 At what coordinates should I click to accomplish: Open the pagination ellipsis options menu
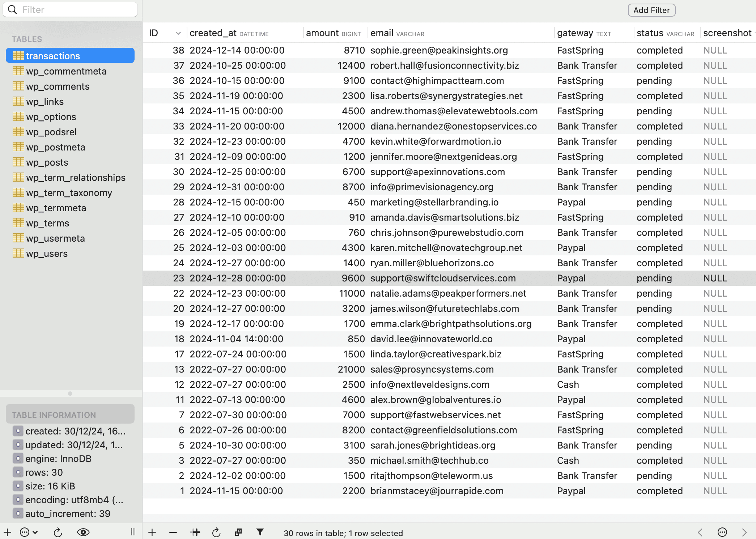coord(722,532)
